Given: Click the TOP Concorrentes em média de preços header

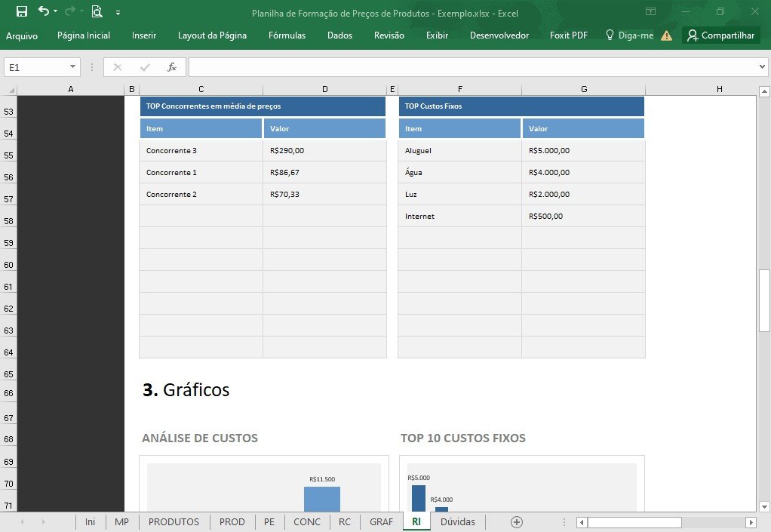Looking at the screenshot, I should tap(263, 106).
